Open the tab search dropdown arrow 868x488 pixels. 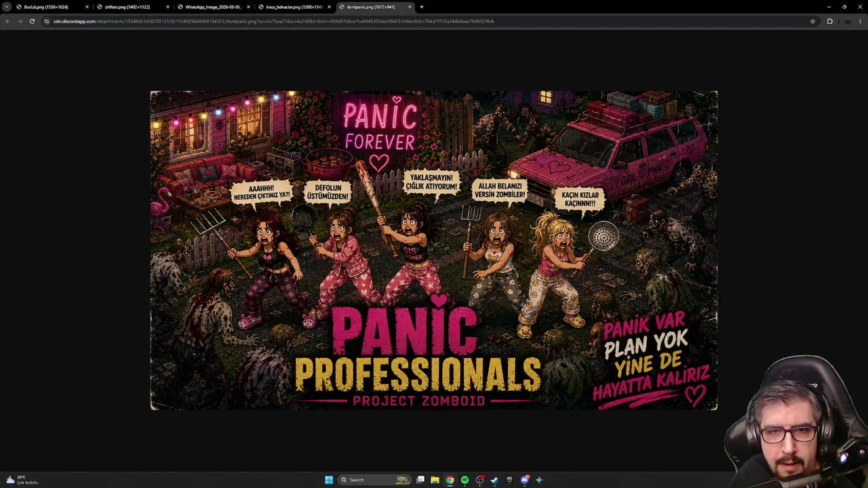point(7,7)
